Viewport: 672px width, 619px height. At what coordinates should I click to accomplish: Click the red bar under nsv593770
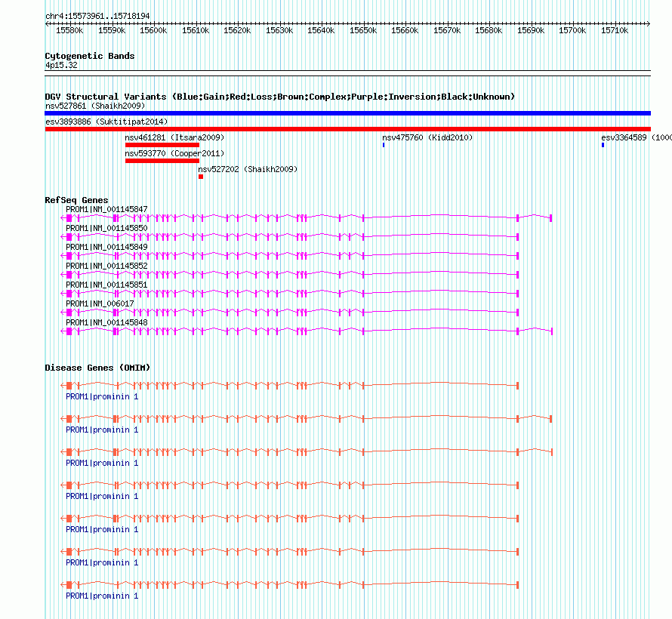[x=162, y=161]
